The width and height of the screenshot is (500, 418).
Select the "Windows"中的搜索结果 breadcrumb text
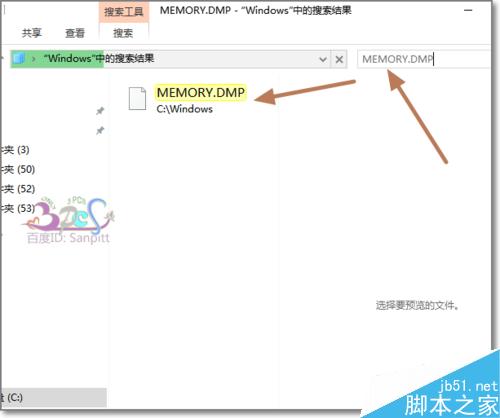(x=99, y=59)
